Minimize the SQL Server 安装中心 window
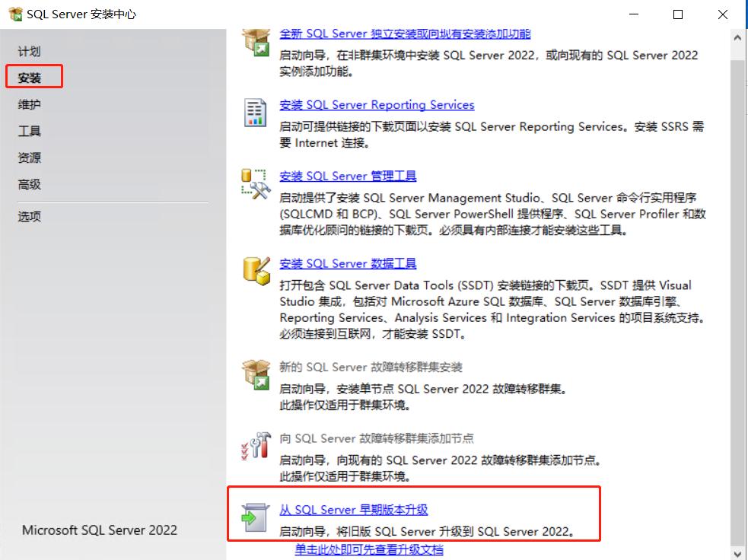Screen dimensions: 748x560 click(x=634, y=14)
